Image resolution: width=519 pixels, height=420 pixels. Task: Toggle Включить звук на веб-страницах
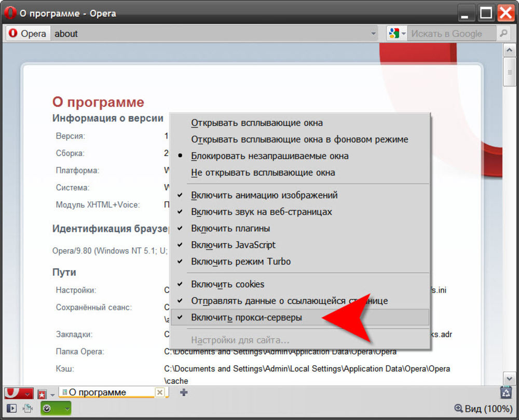click(x=300, y=212)
